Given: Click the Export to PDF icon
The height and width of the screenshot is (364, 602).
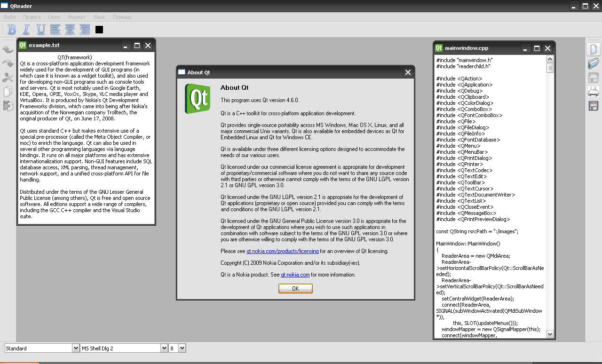Looking at the screenshot, I should (594, 106).
